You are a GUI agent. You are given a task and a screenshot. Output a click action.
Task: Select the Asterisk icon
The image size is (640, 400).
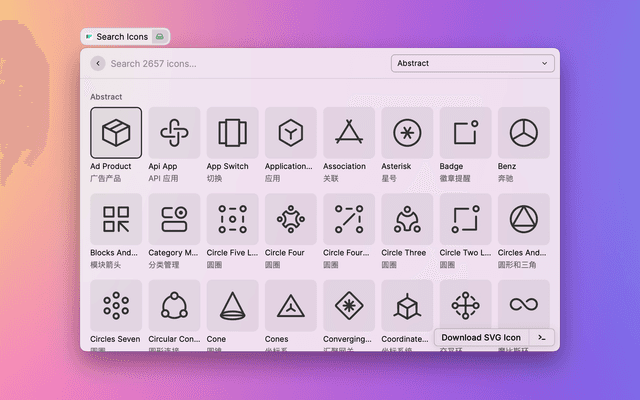coord(407,133)
